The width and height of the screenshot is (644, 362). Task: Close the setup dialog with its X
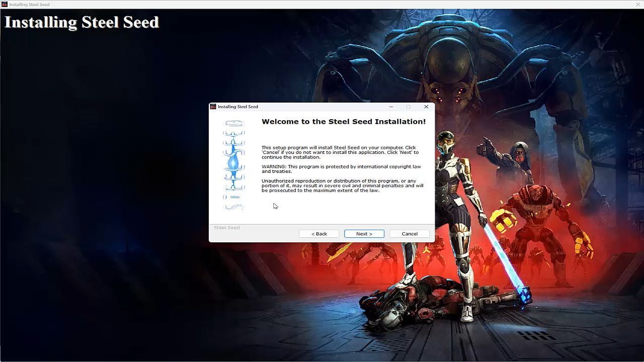[426, 107]
